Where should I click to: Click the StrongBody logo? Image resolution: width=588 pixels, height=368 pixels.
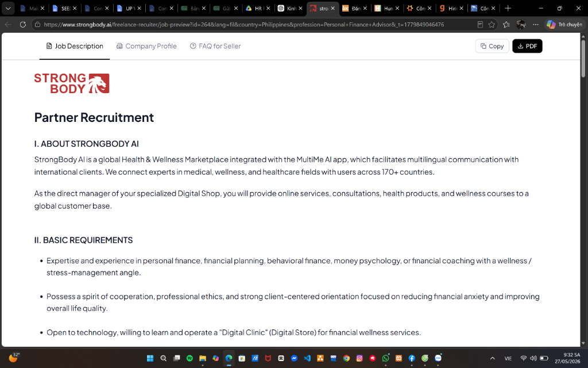72,83
